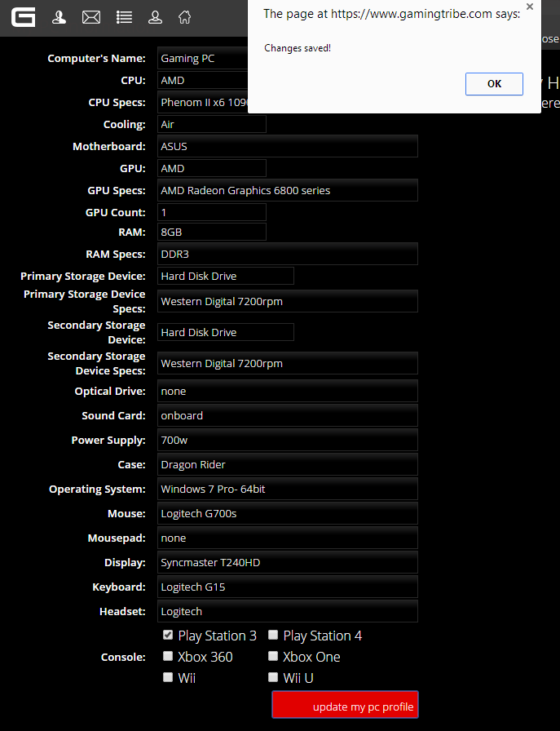Edit the Primary Storage Device Specs field

coord(288,301)
